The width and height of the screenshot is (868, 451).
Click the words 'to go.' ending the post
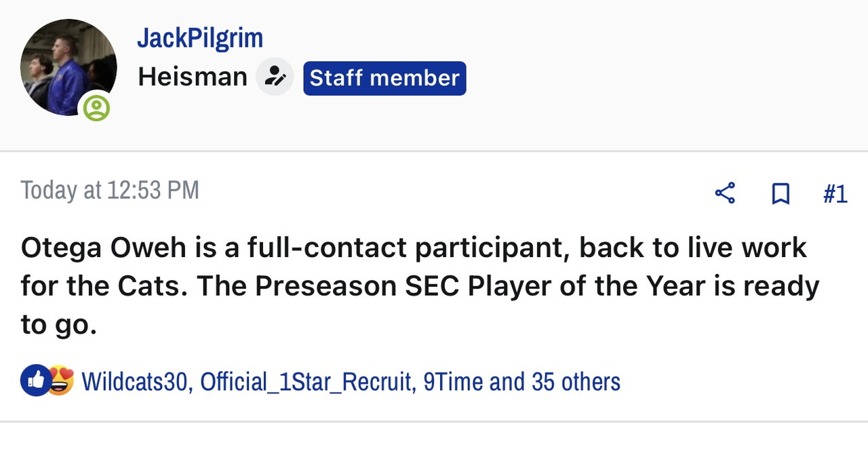click(x=59, y=325)
